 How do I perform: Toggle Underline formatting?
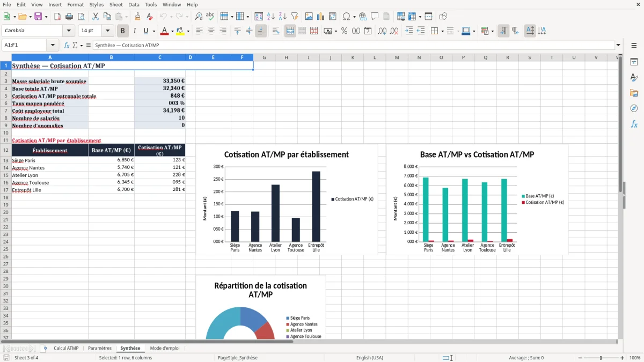[145, 31]
